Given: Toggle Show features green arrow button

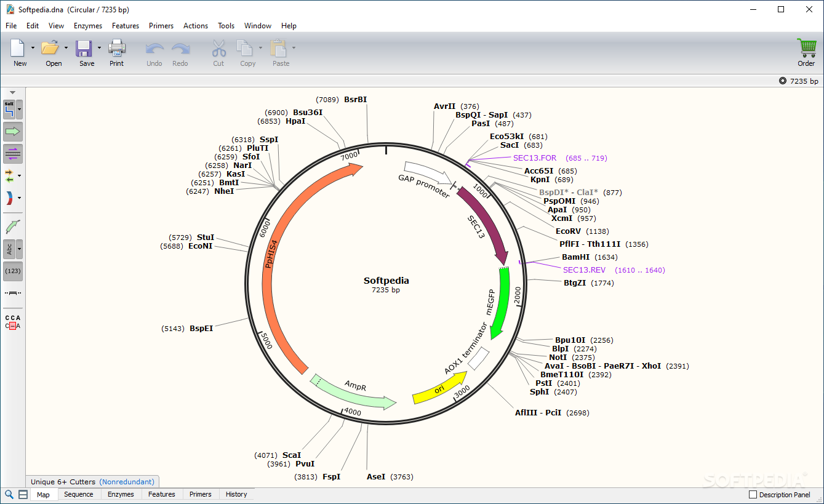Looking at the screenshot, I should pyautogui.click(x=13, y=132).
